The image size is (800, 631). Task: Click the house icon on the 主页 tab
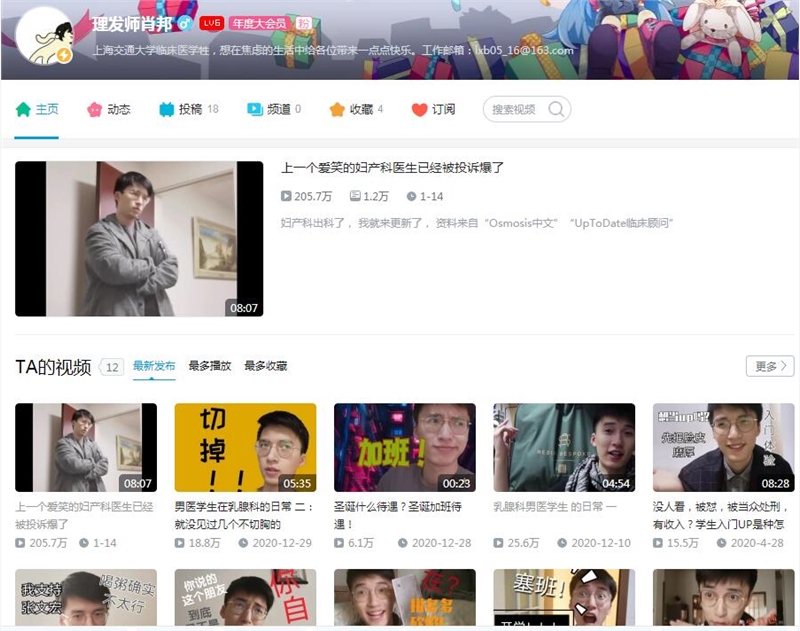(22, 110)
